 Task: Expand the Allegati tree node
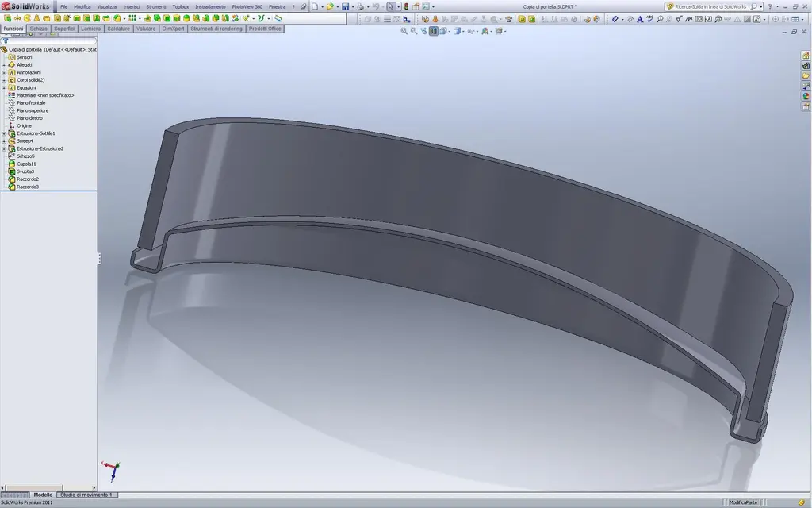(4, 65)
